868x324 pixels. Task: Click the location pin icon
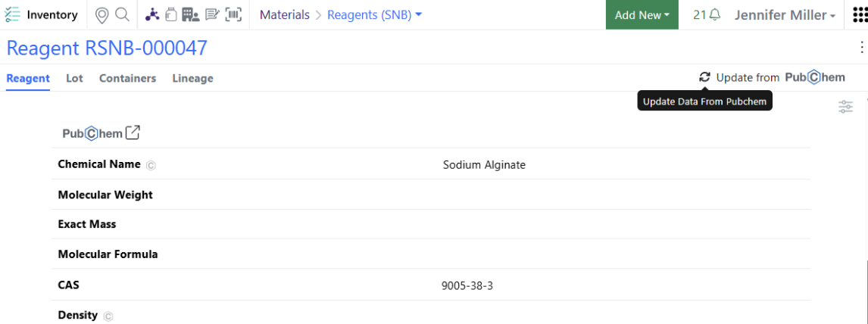(103, 14)
